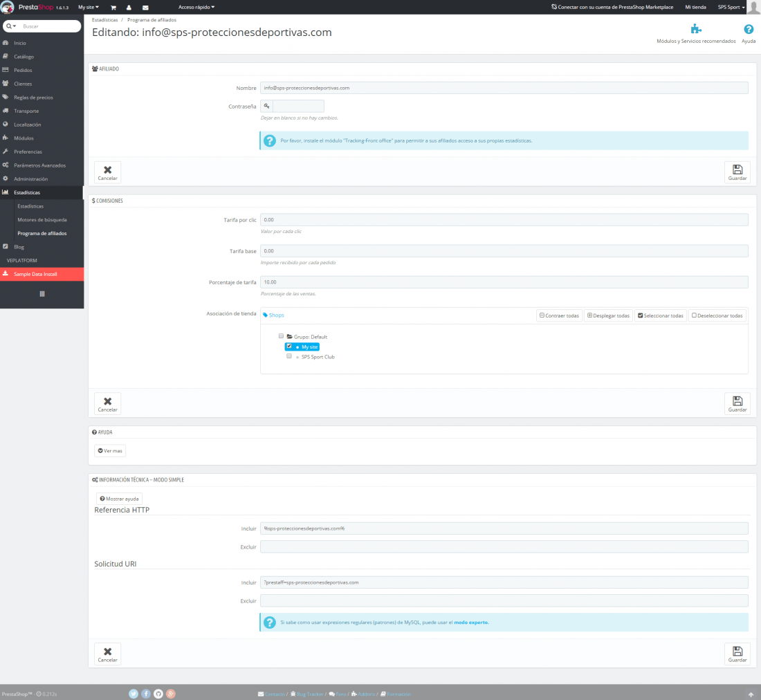Image resolution: width=761 pixels, height=700 pixels.
Task: Click the Tarifa por clic field
Action: point(504,220)
